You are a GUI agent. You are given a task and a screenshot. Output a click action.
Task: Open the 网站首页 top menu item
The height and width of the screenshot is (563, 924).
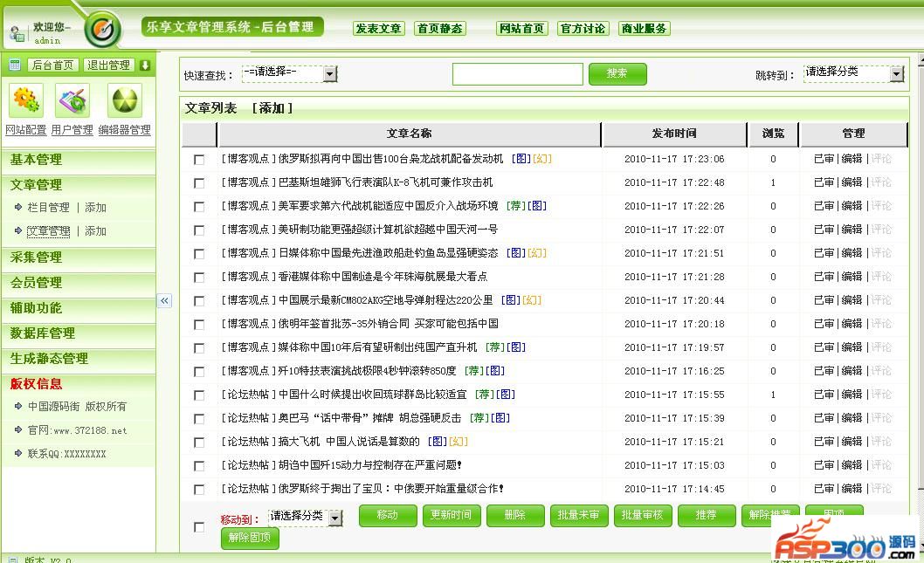(522, 28)
